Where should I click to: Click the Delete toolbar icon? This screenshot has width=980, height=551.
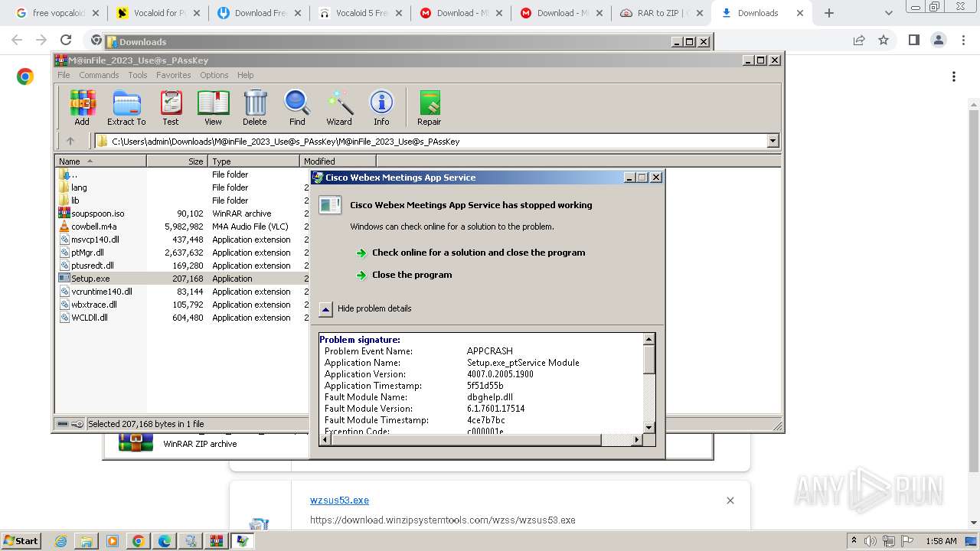click(255, 107)
